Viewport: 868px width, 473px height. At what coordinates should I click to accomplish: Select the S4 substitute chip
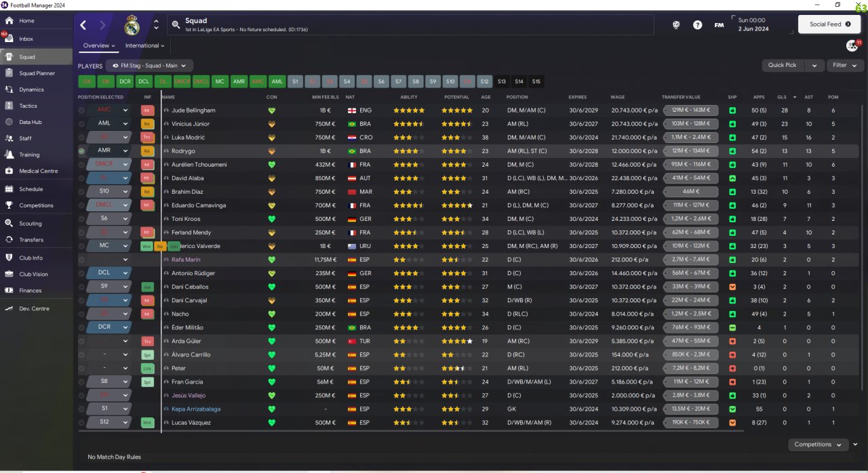tap(347, 81)
